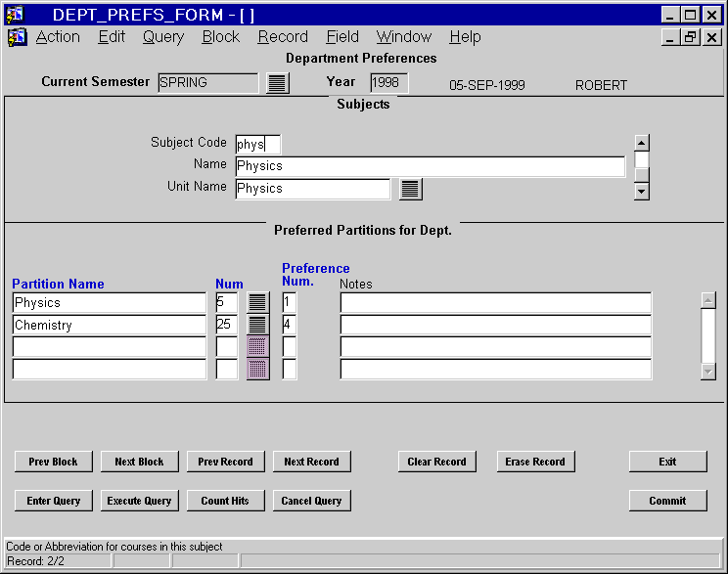The height and width of the screenshot is (574, 728).
Task: Open the Window menu
Action: click(x=404, y=36)
